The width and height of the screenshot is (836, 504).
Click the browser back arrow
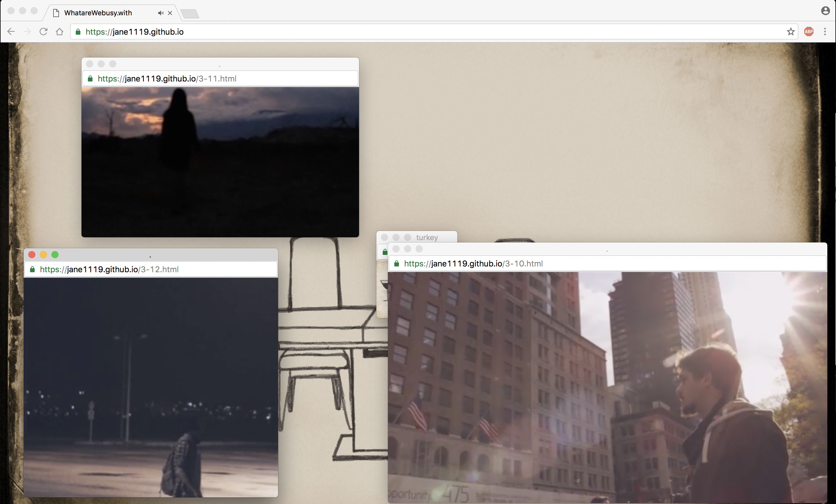11,31
